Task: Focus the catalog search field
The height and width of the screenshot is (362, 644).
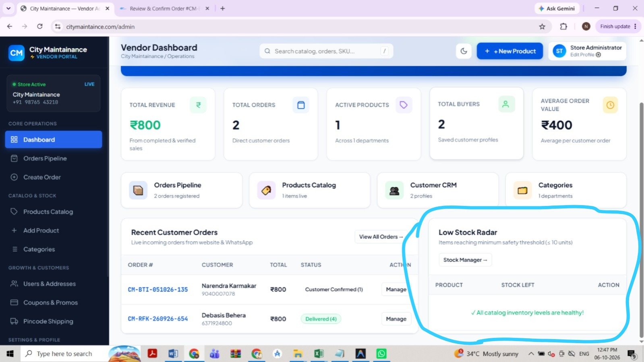Action: click(326, 51)
